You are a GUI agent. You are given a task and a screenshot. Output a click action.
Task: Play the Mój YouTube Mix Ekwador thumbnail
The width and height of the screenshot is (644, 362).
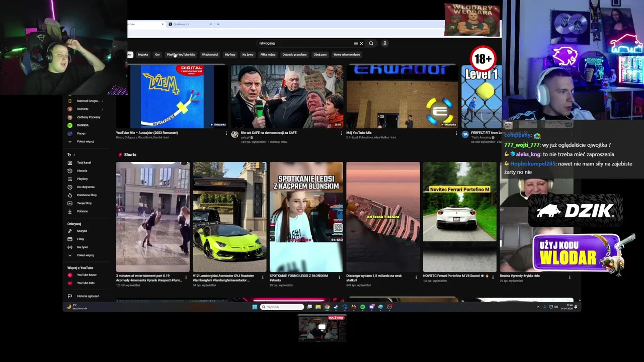(402, 97)
